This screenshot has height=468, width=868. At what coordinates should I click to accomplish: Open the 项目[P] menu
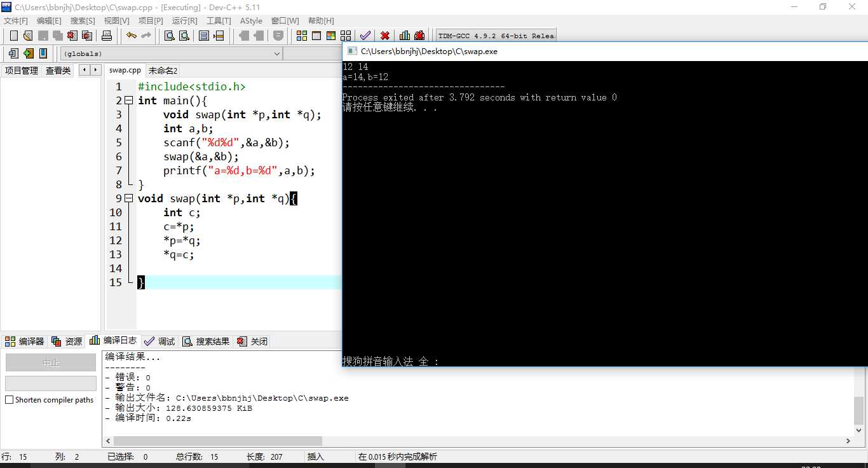pos(151,21)
